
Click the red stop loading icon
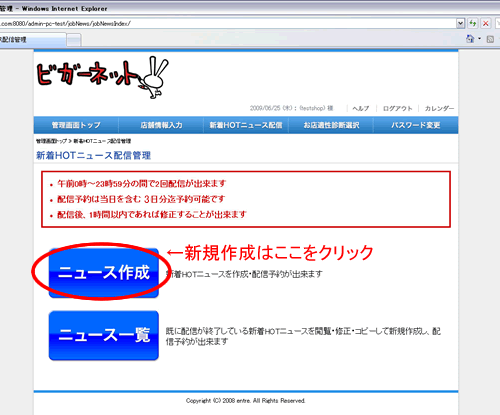[x=486, y=23]
